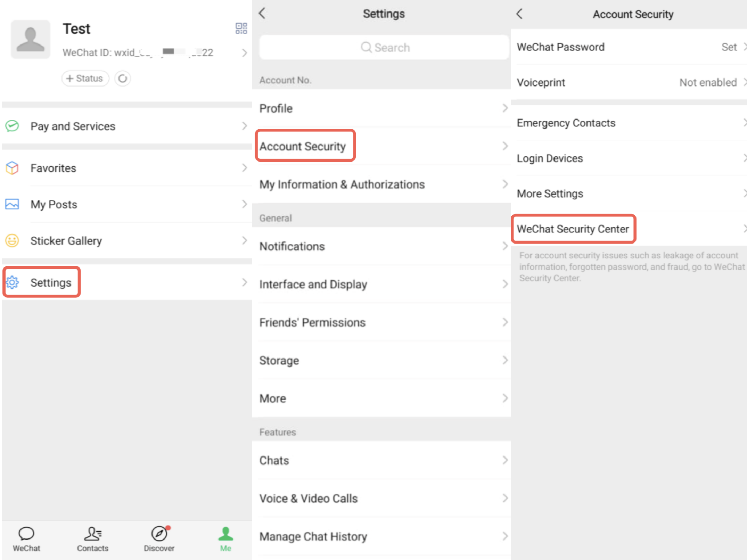Switch to the Discover tab

(x=159, y=540)
